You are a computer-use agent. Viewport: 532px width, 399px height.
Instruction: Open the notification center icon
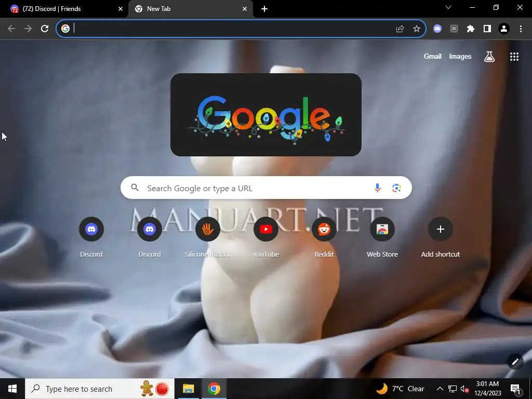pyautogui.click(x=515, y=389)
